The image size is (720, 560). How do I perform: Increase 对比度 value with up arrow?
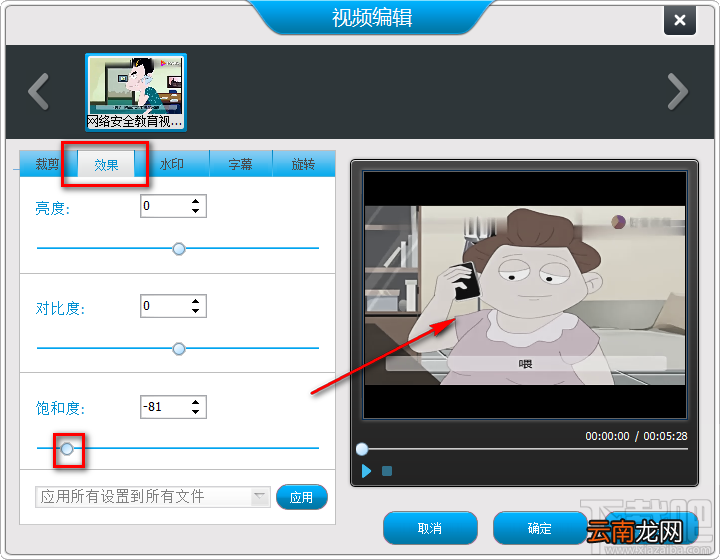pos(196,301)
